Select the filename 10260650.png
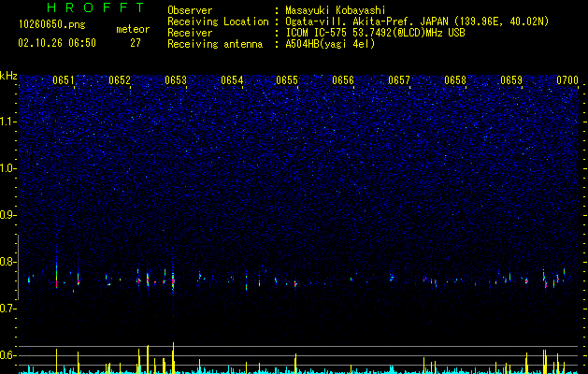 pos(52,25)
